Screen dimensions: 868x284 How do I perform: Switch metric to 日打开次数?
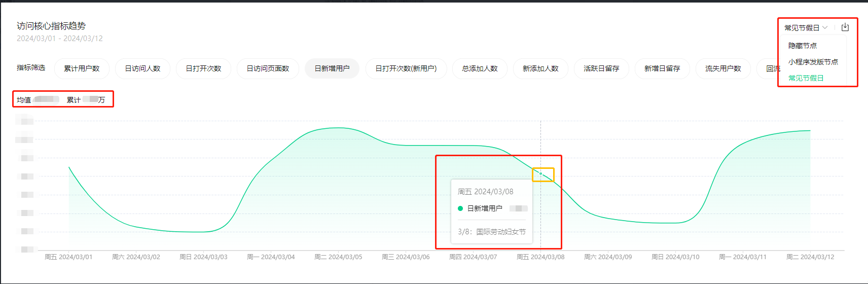(x=203, y=68)
